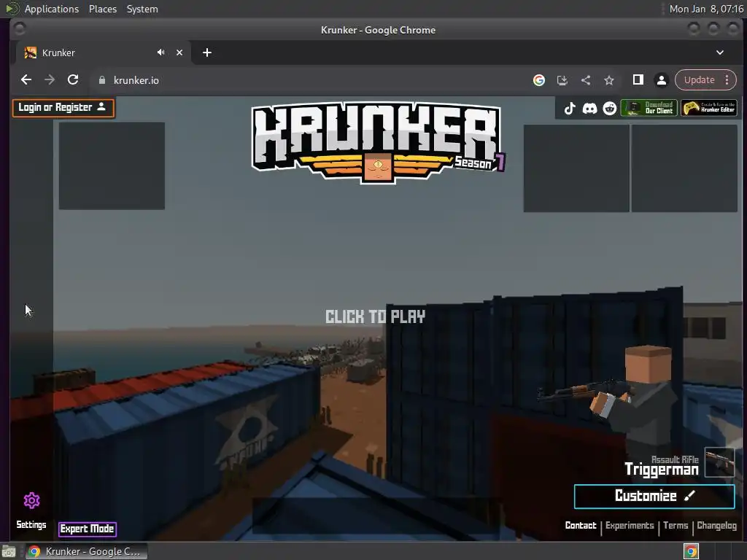Open Chrome profile avatar
Image resolution: width=747 pixels, height=560 pixels.
click(661, 80)
